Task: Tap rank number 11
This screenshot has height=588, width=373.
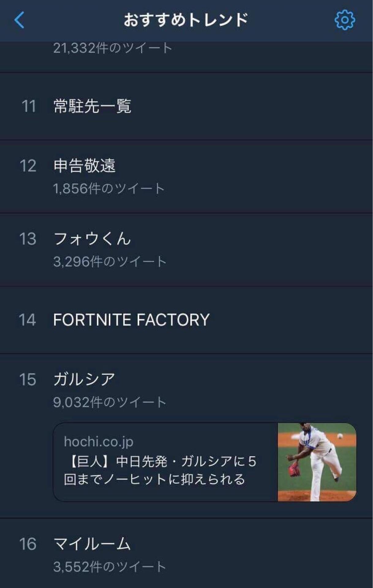Action: (29, 106)
